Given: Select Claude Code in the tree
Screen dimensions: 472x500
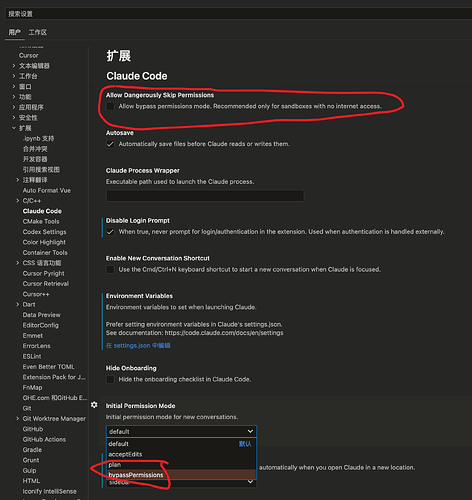Looking at the screenshot, I should 42,211.
